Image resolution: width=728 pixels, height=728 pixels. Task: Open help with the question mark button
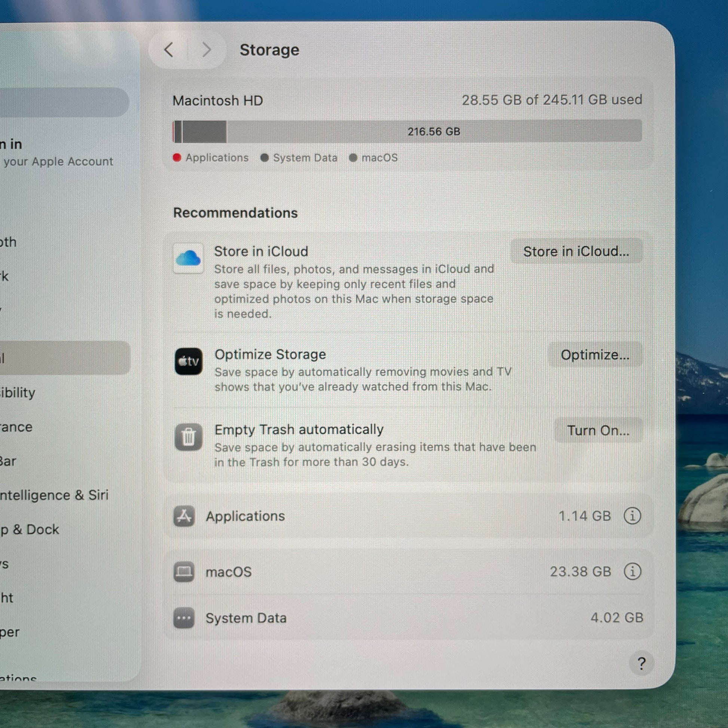click(641, 664)
